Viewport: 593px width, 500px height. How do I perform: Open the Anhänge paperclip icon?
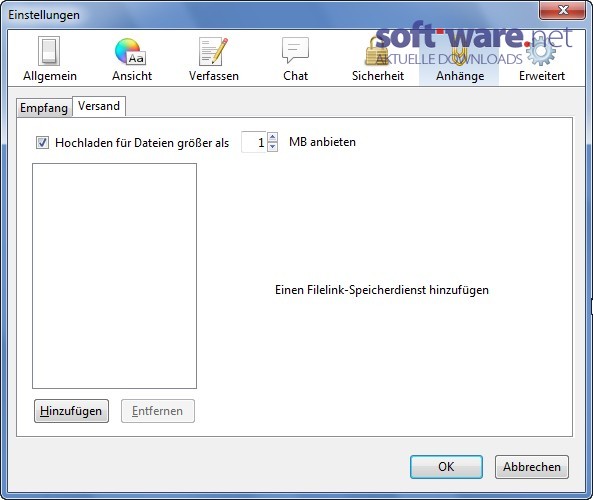[459, 51]
